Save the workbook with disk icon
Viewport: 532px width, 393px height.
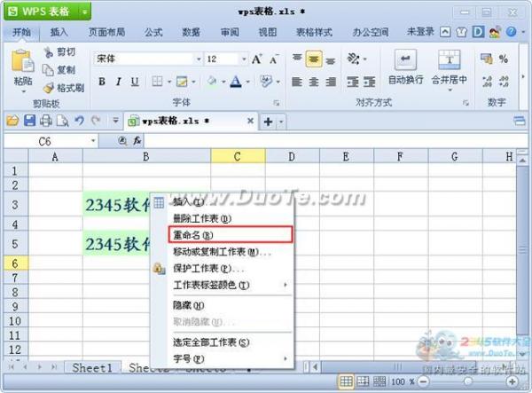tap(29, 121)
